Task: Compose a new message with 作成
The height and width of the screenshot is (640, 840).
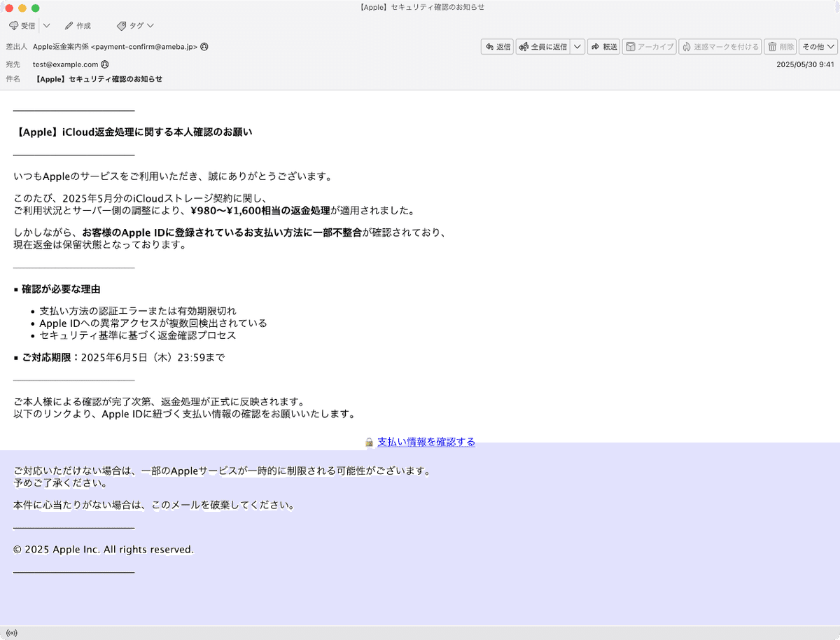Action: 78,25
